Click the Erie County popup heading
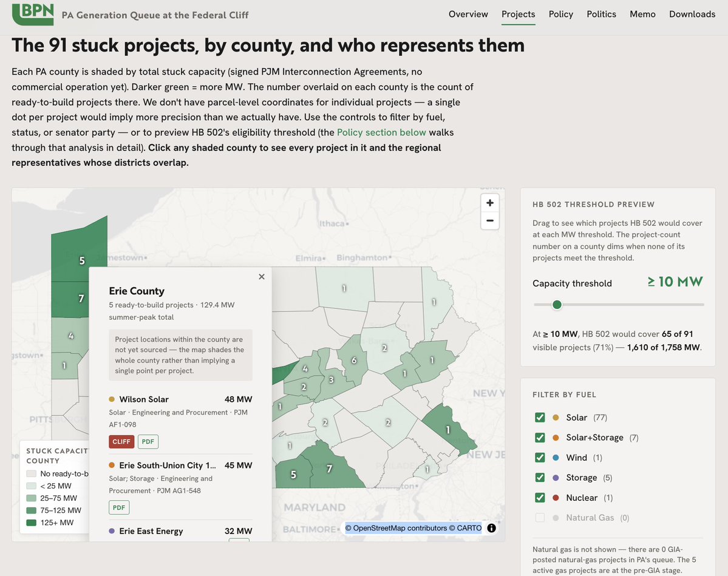The height and width of the screenshot is (576, 728). pos(137,291)
